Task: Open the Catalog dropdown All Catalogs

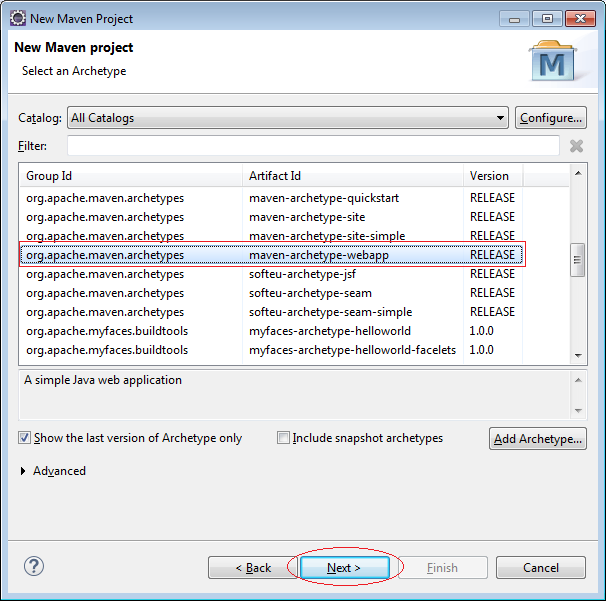Action: point(288,118)
